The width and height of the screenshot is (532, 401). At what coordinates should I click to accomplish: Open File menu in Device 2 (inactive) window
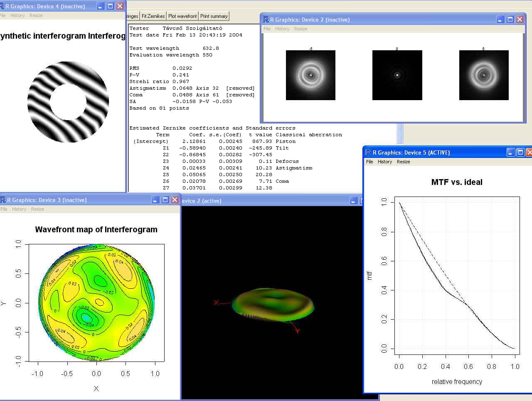click(267, 29)
